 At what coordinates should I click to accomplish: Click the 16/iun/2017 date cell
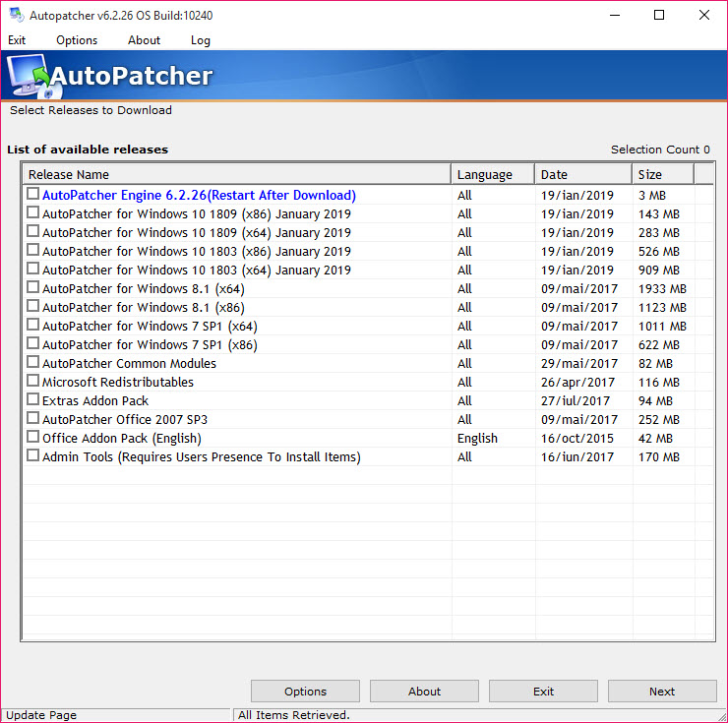point(576,457)
